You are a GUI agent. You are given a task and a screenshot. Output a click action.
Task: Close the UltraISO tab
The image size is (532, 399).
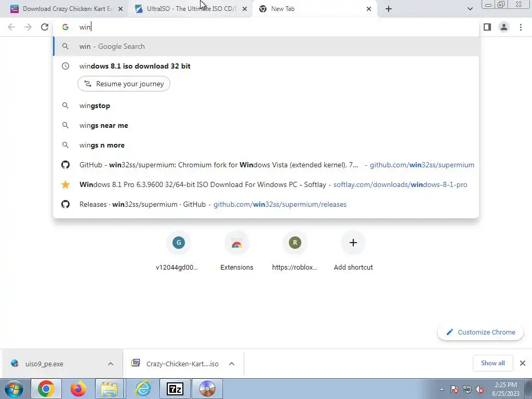(x=245, y=9)
